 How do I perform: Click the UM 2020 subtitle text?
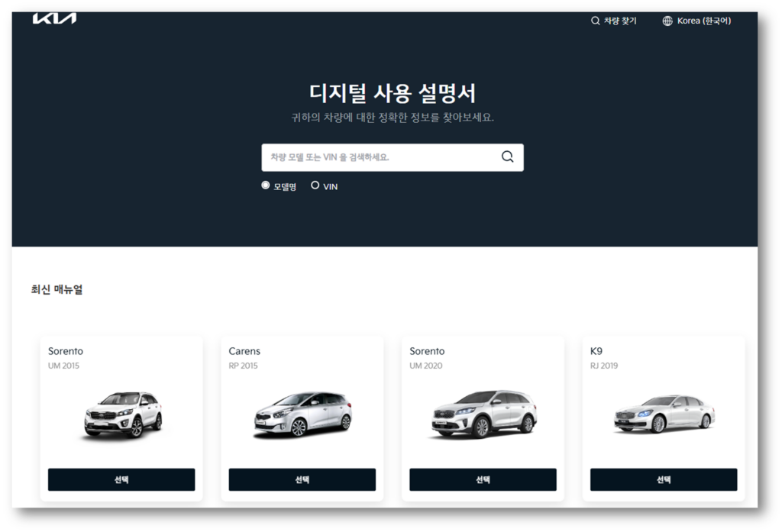[x=426, y=366]
